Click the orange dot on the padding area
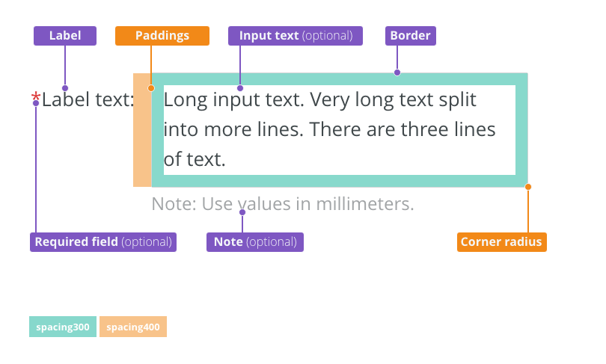606x364 pixels. point(151,88)
